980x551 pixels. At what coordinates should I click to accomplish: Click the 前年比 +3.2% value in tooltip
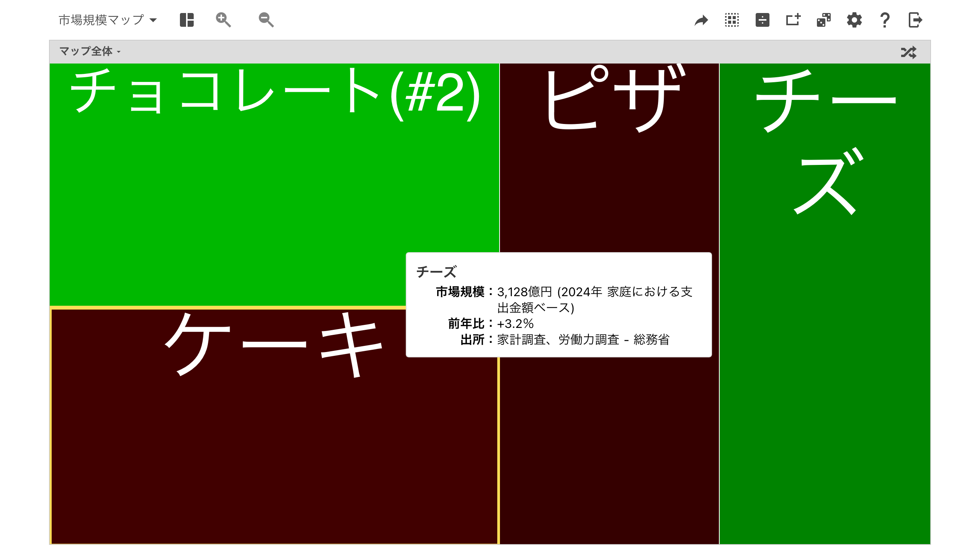click(515, 324)
